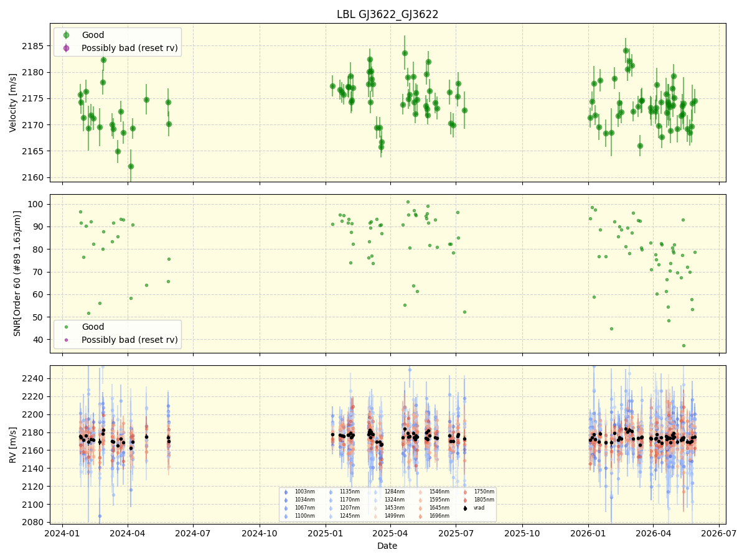This screenshot has height=560, width=747.
Task: Click the RV [m/s] y-axis label
Action: pyautogui.click(x=13, y=445)
